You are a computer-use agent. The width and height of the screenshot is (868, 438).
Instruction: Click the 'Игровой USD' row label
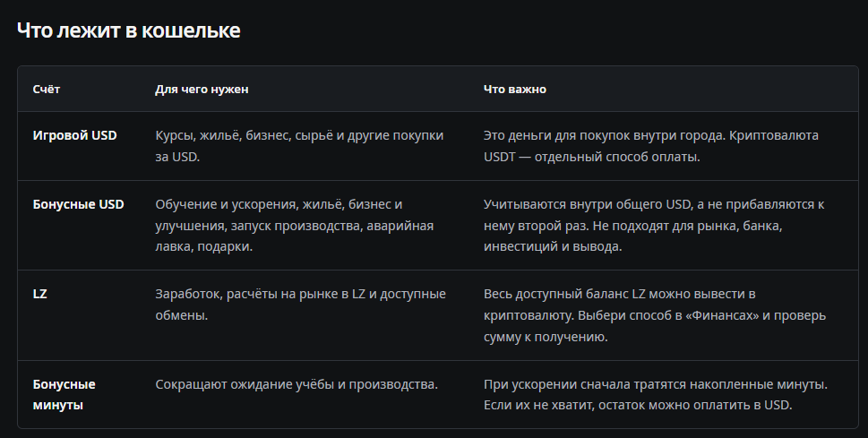[x=74, y=135]
